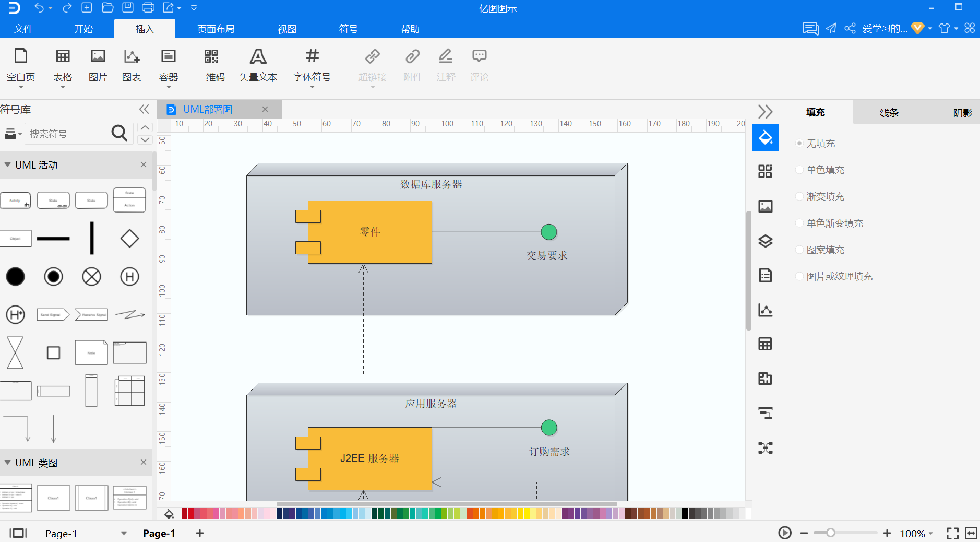Click the share icon in top bar
This screenshot has height=542, width=980.
pyautogui.click(x=850, y=28)
